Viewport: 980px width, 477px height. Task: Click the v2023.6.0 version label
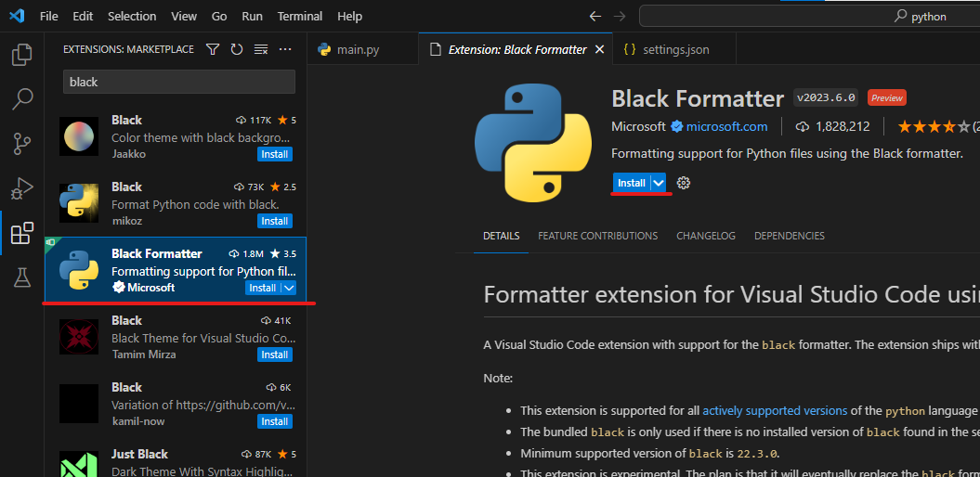[826, 97]
